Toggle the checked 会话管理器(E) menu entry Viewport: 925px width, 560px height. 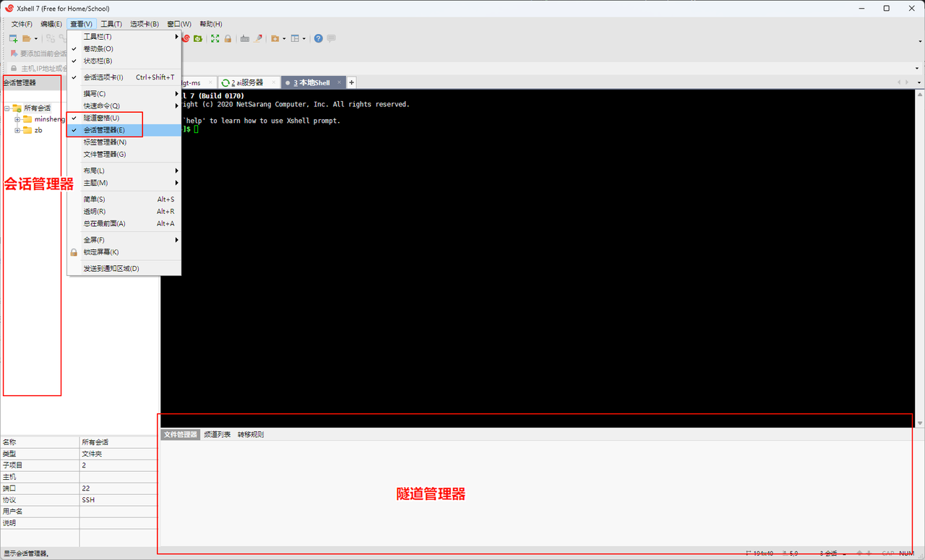coord(103,130)
